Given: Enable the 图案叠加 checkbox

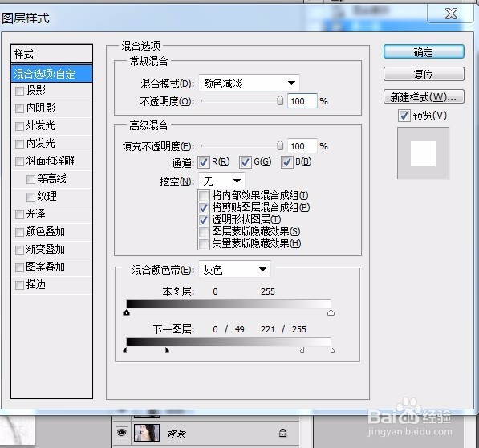Looking at the screenshot, I should click(x=19, y=267).
